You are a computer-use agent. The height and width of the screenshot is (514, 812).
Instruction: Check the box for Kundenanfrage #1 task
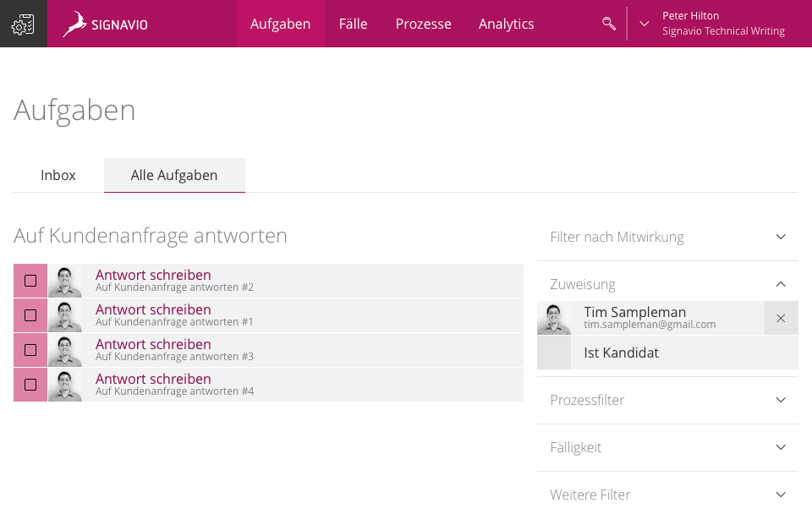pyautogui.click(x=30, y=315)
